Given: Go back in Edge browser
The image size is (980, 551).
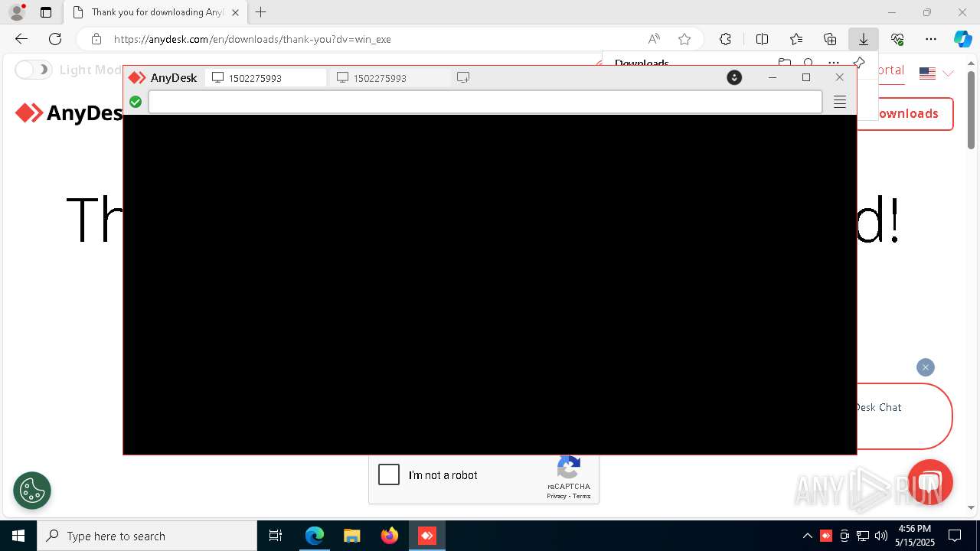Looking at the screenshot, I should point(21,39).
